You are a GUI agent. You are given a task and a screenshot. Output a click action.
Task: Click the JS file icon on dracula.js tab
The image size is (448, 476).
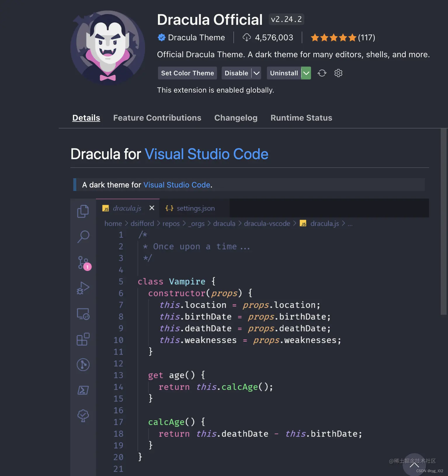(x=105, y=208)
